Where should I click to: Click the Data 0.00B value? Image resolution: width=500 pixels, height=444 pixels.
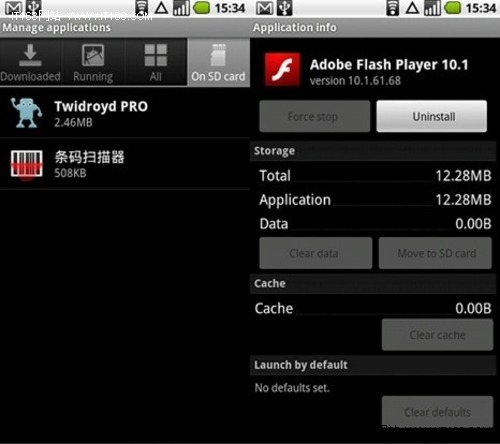pyautogui.click(x=473, y=224)
